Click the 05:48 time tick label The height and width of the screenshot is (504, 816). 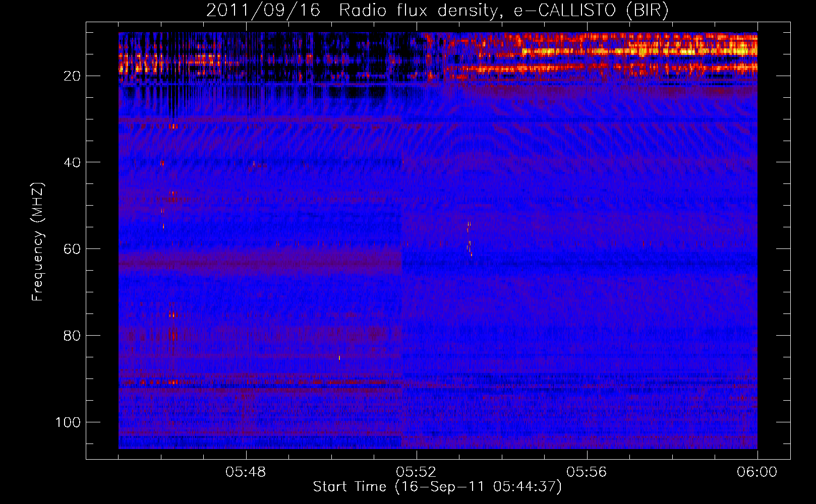pyautogui.click(x=246, y=472)
